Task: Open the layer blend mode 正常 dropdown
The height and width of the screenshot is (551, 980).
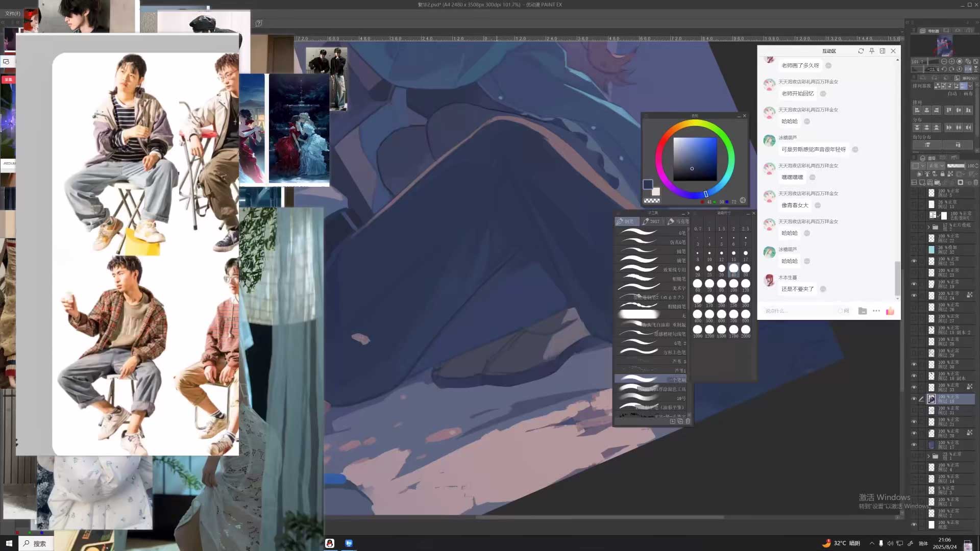Action: (x=935, y=166)
